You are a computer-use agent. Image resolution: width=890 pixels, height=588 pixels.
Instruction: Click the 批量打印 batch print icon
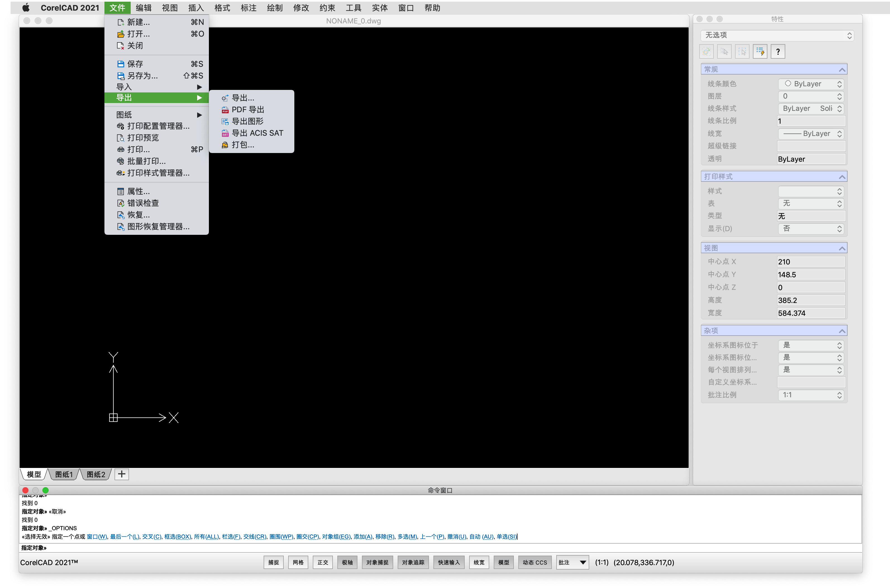pos(120,161)
